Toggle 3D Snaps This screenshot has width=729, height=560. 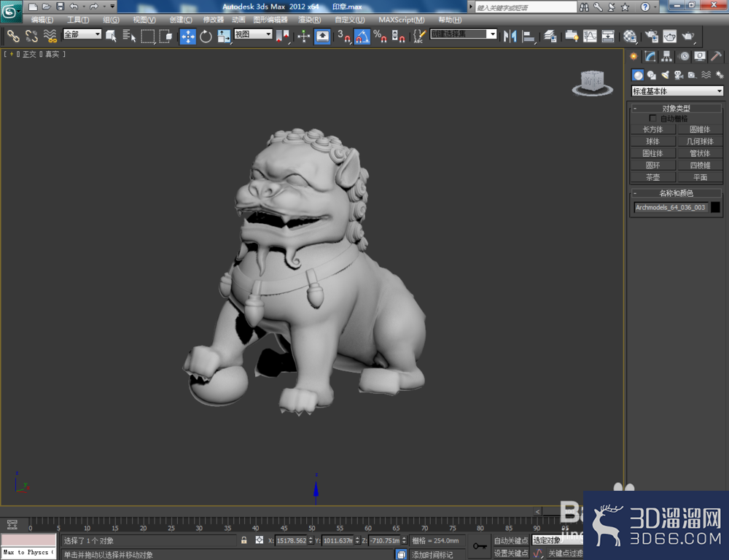point(344,36)
